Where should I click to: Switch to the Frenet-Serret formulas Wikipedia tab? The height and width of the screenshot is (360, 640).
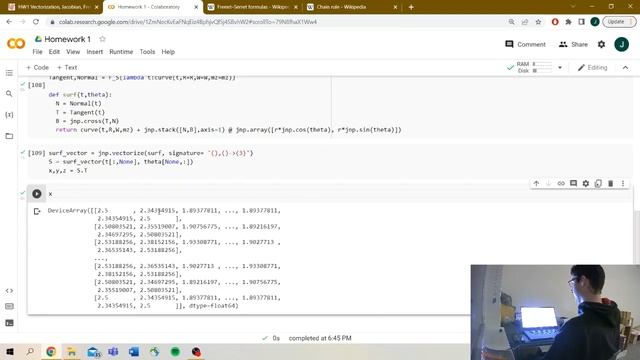pyautogui.click(x=253, y=7)
